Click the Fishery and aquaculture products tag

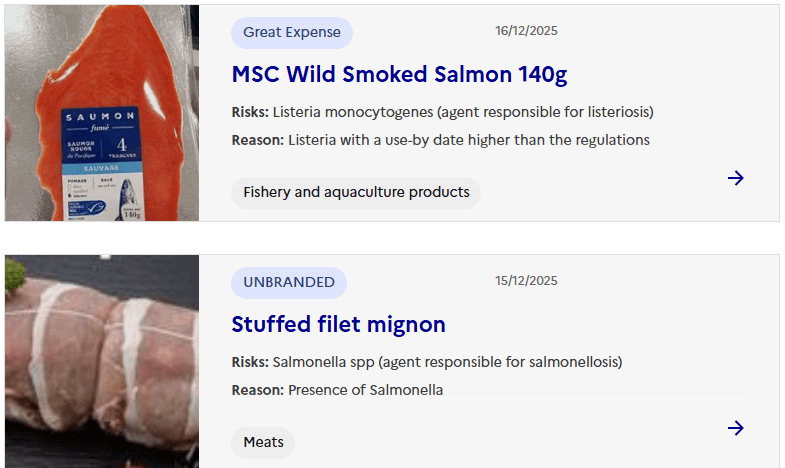tap(356, 192)
